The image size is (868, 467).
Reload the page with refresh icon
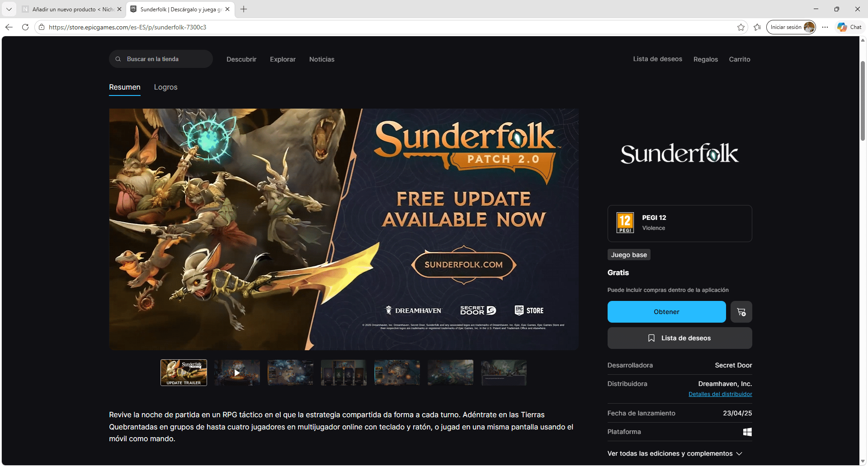(25, 27)
